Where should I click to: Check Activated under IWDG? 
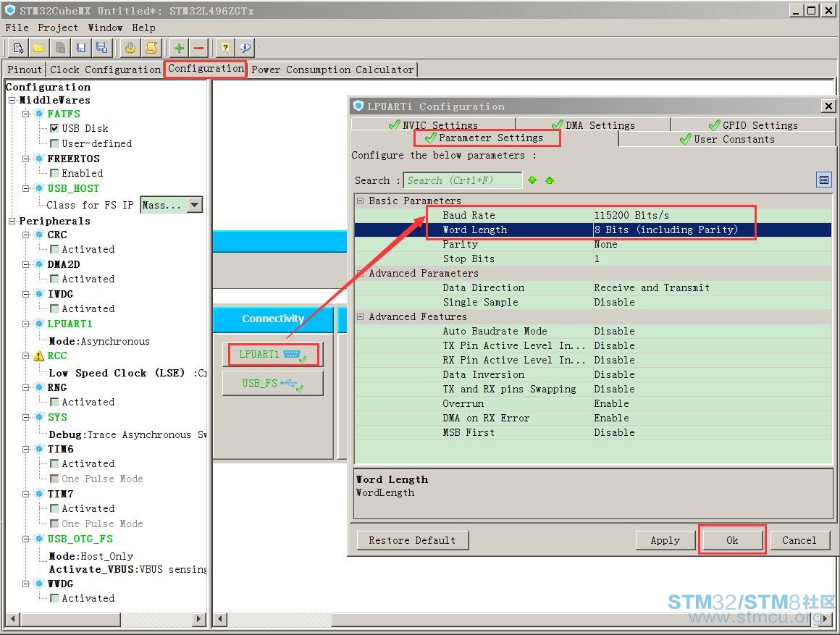pyautogui.click(x=54, y=308)
